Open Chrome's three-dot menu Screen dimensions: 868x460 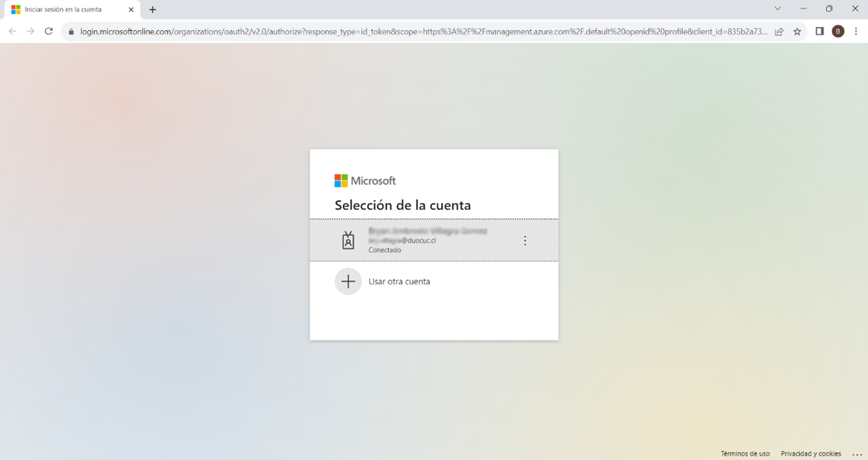(856, 31)
